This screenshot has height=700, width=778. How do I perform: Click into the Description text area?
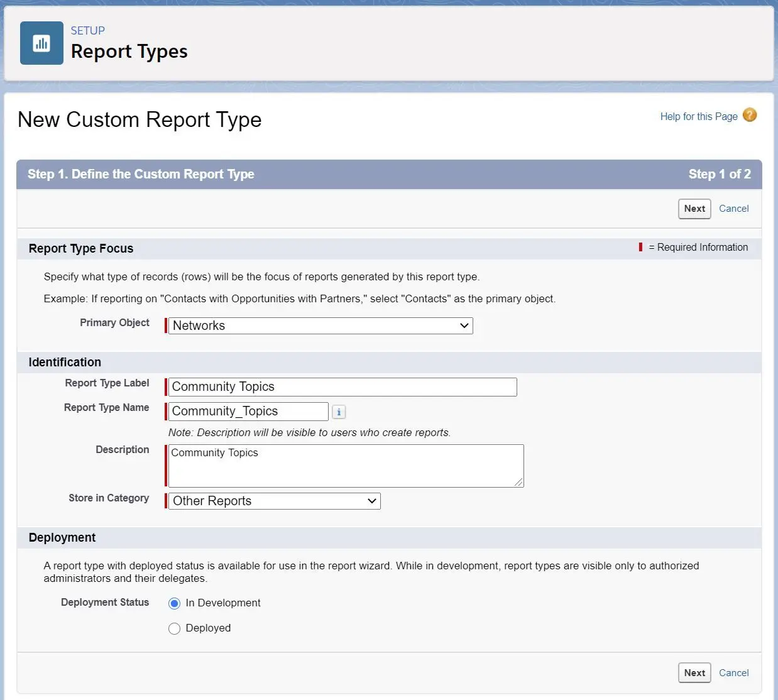point(346,466)
